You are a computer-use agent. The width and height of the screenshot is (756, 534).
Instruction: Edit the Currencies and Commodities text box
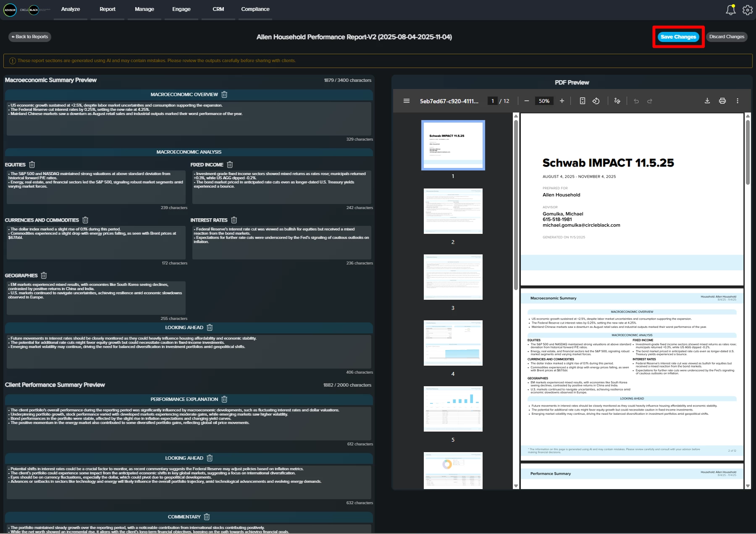(x=96, y=242)
